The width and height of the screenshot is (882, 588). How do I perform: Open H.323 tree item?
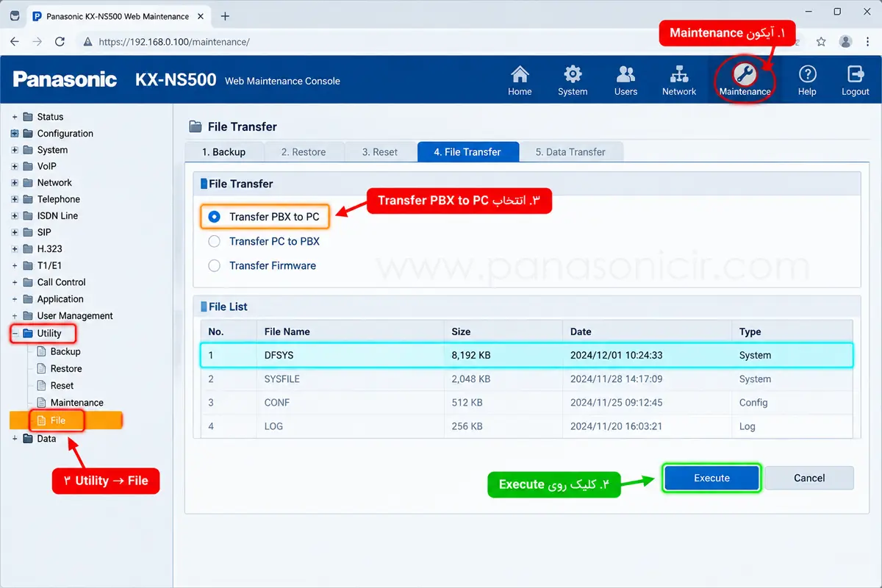tap(50, 249)
